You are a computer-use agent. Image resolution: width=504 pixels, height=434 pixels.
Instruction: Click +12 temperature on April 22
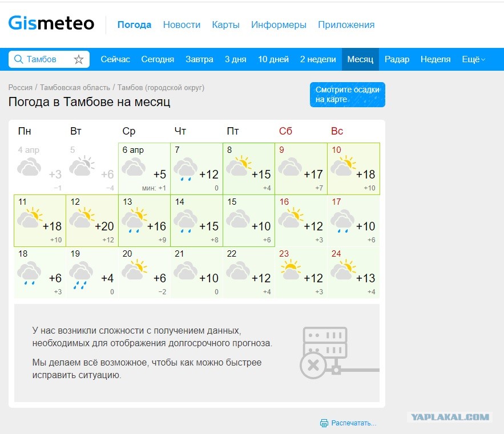[261, 278]
